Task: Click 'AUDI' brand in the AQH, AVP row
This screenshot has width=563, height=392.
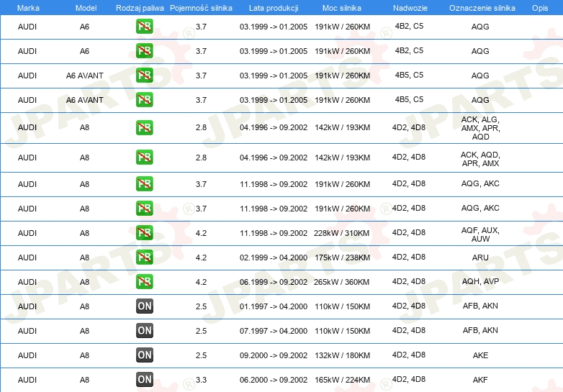Action: (27, 282)
